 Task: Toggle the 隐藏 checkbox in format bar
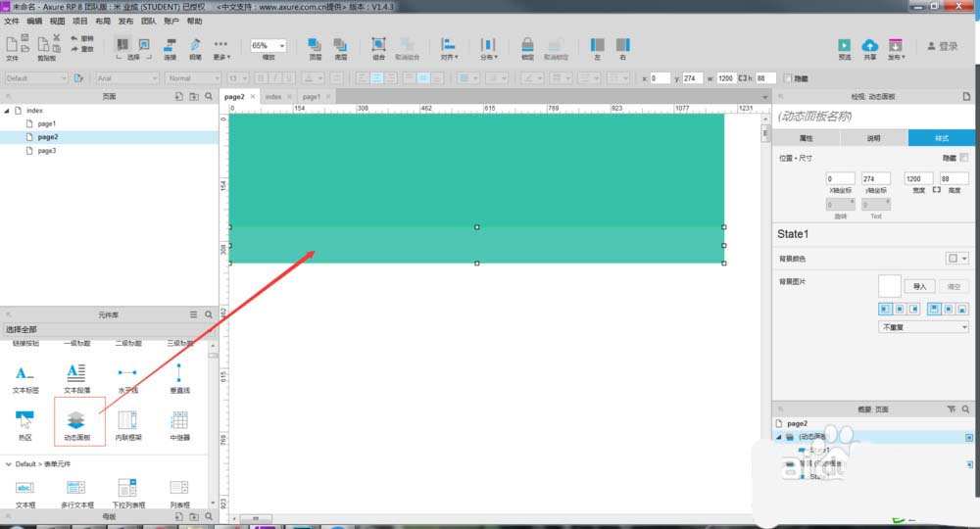(788, 78)
